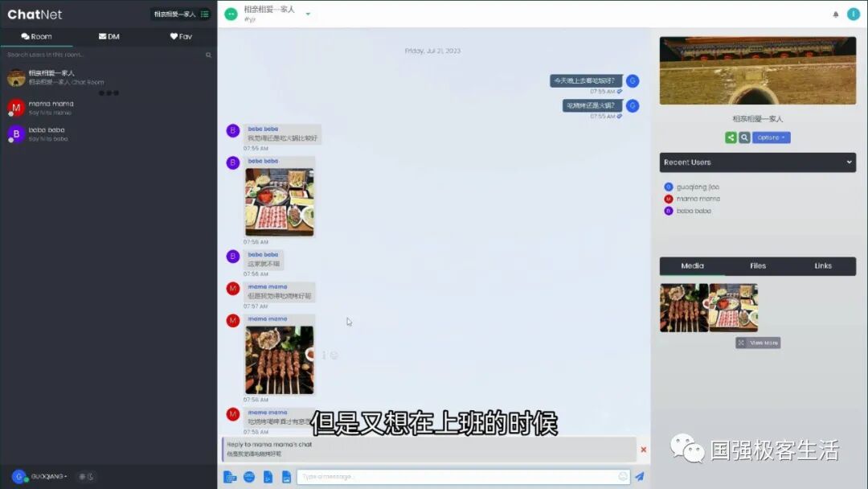
Task: Click the attach document file icon
Action: [268, 477]
